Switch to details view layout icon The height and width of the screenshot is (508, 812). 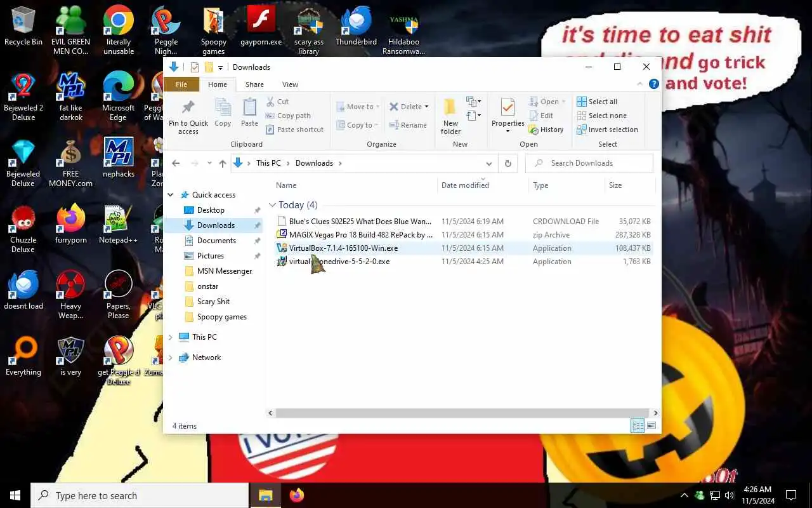(x=638, y=425)
